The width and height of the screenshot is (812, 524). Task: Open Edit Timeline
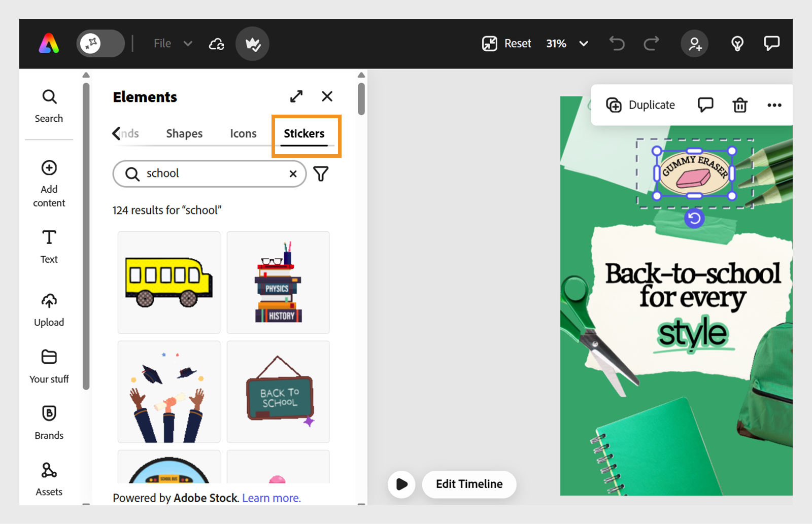tap(469, 484)
